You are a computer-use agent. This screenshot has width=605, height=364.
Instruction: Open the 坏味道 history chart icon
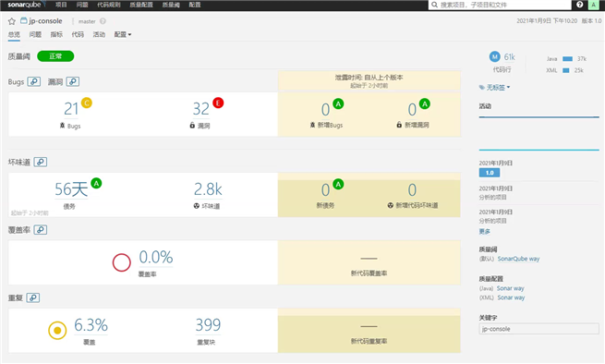pyautogui.click(x=41, y=162)
